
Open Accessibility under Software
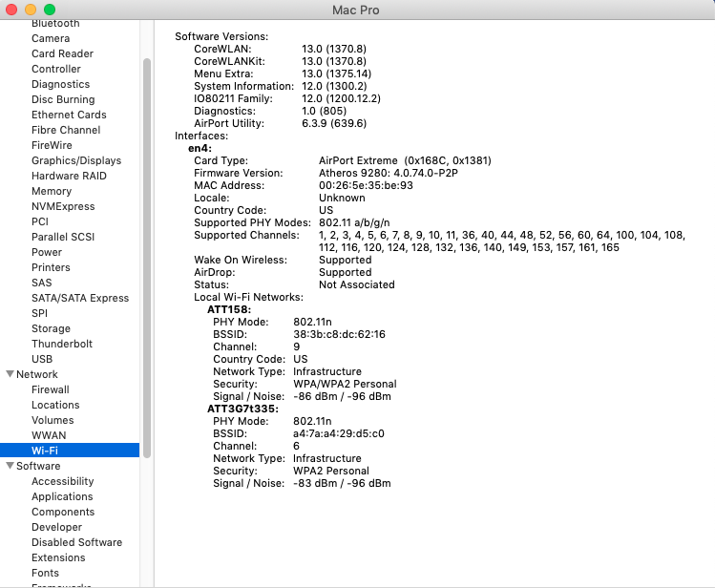coord(62,481)
